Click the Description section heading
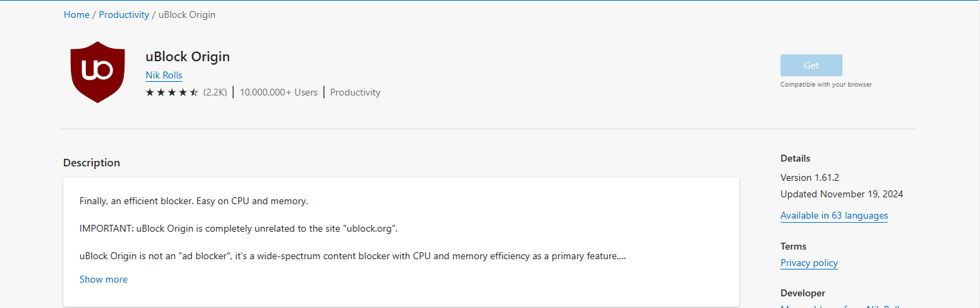The height and width of the screenshot is (308, 980). pyautogui.click(x=91, y=163)
